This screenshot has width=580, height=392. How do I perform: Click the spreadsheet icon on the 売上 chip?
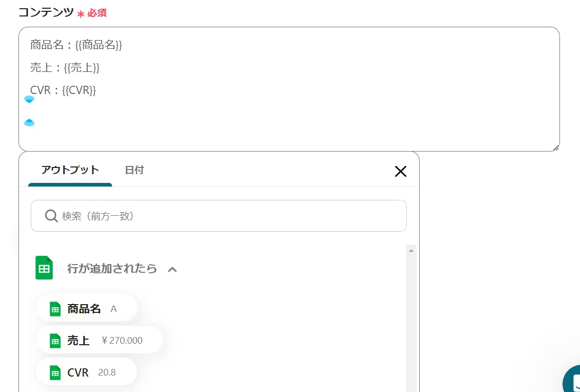point(55,341)
